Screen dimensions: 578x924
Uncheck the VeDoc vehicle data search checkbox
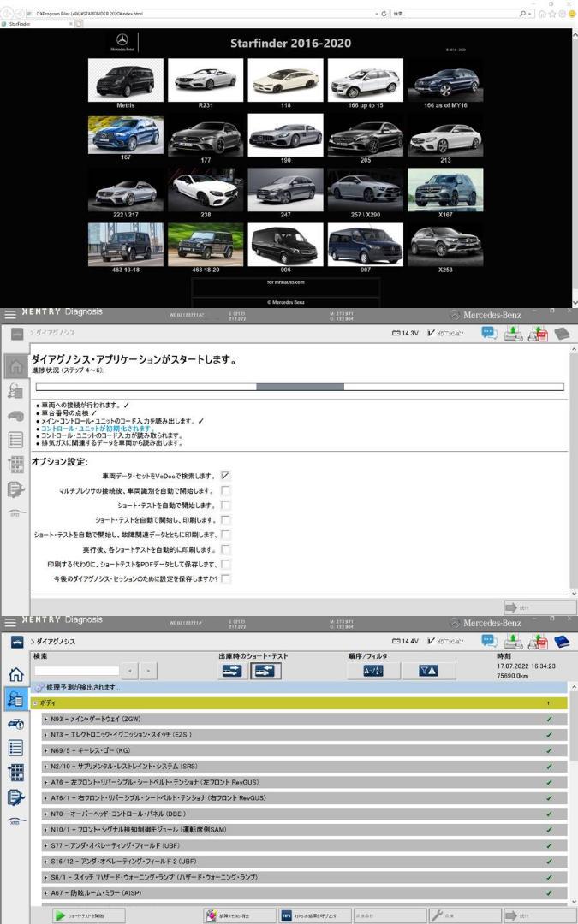[x=225, y=476]
